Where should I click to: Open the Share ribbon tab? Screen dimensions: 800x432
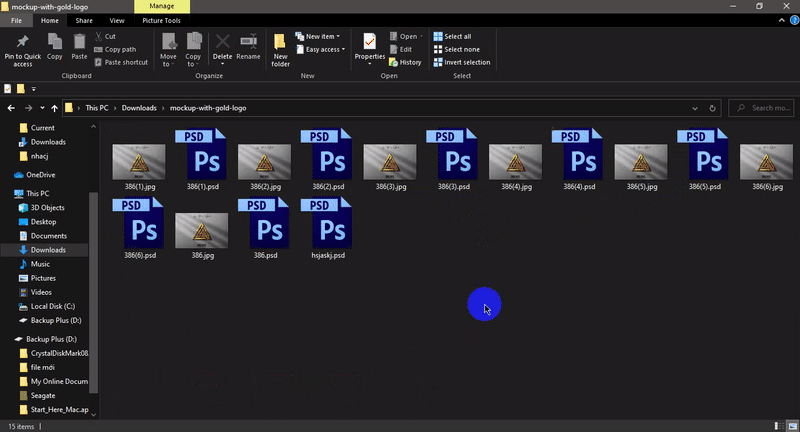coord(84,20)
